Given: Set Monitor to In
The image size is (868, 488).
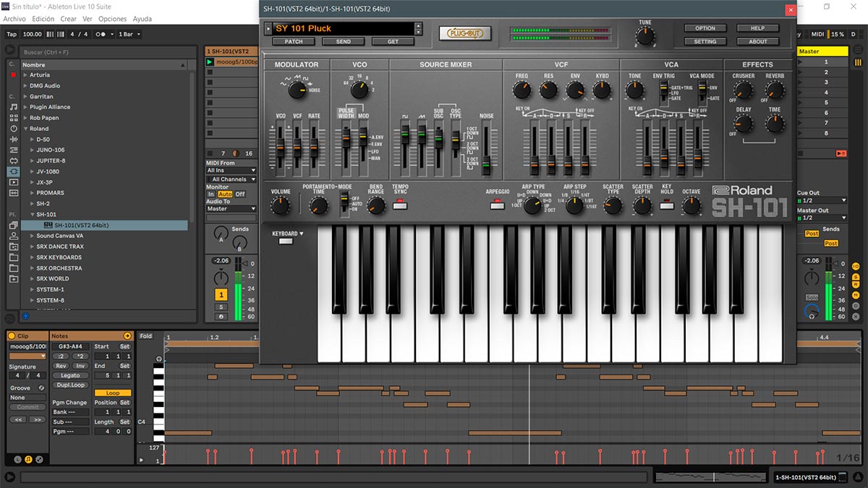Looking at the screenshot, I should coord(211,194).
